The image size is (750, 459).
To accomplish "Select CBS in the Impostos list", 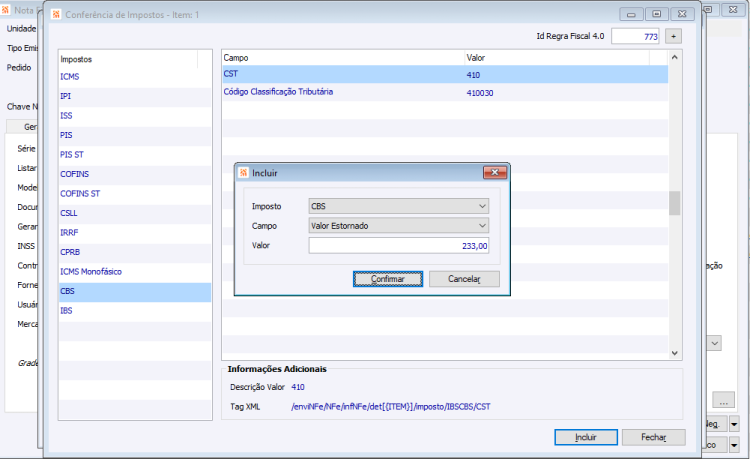I will click(x=134, y=291).
